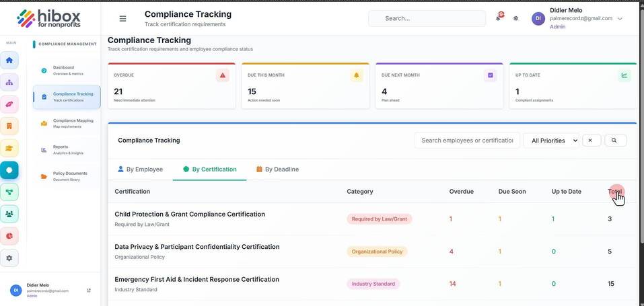Click the Up To Date card showing 1
Viewport: 644px width, 306px height.
573,86
